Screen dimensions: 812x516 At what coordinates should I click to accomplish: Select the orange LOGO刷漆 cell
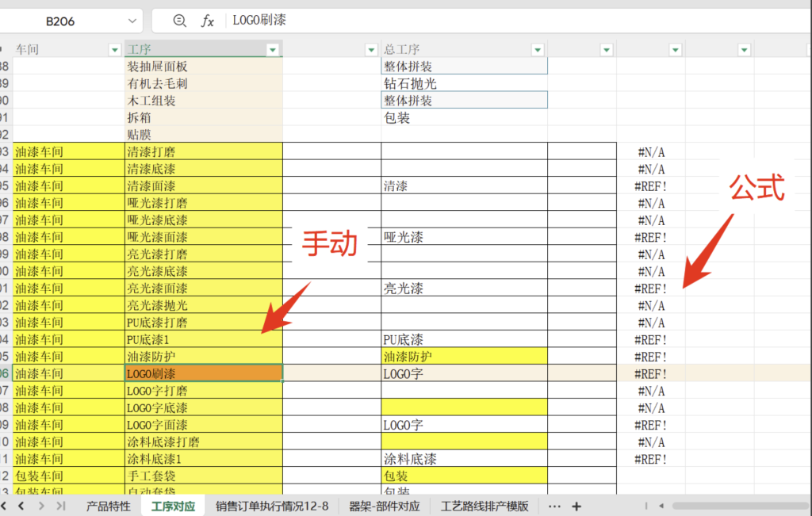tap(204, 373)
